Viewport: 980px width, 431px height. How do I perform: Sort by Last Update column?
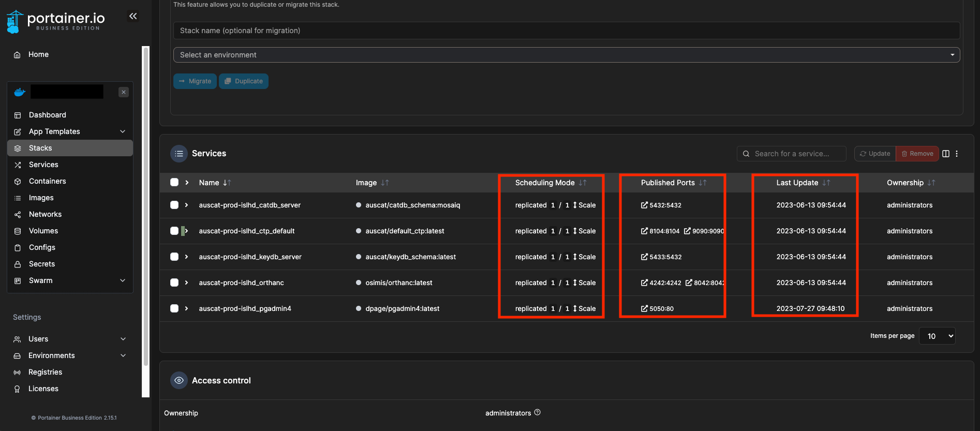[803, 183]
